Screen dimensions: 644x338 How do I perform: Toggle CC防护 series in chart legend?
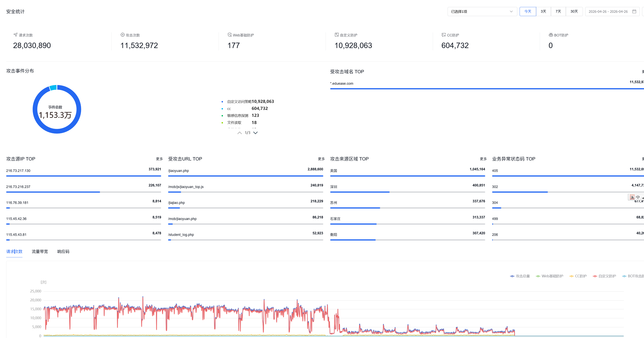(578, 276)
